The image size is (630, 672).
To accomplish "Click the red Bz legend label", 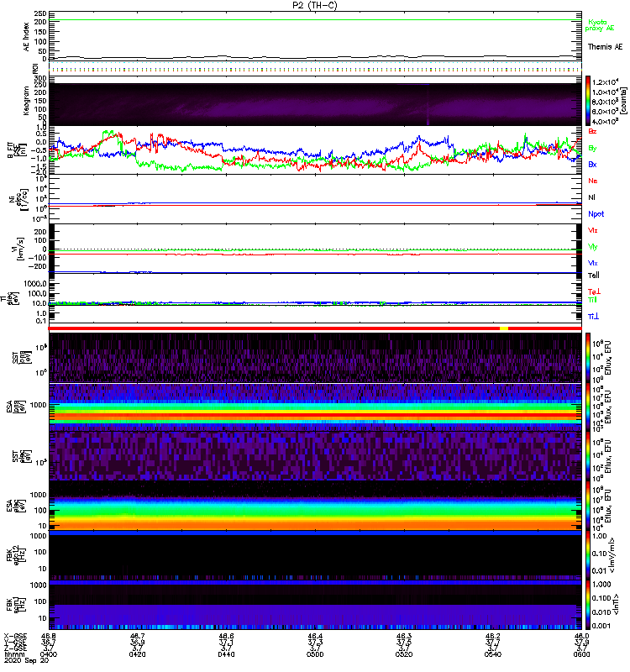I will (x=592, y=131).
